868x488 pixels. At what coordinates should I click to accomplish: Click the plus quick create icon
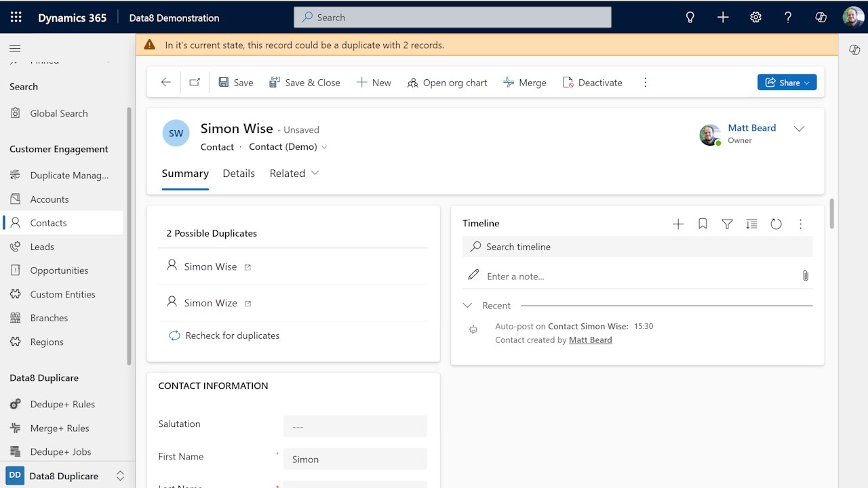pos(723,18)
